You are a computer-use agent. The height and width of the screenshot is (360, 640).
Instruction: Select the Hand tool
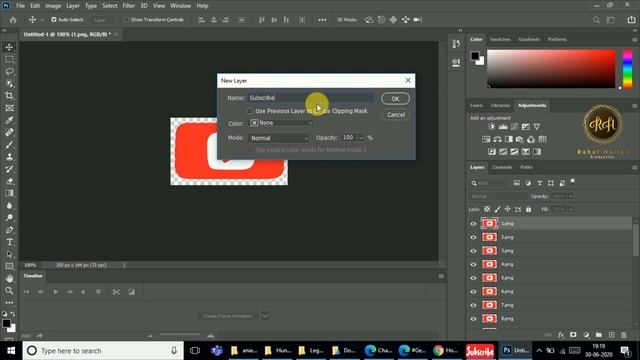pyautogui.click(x=9, y=279)
